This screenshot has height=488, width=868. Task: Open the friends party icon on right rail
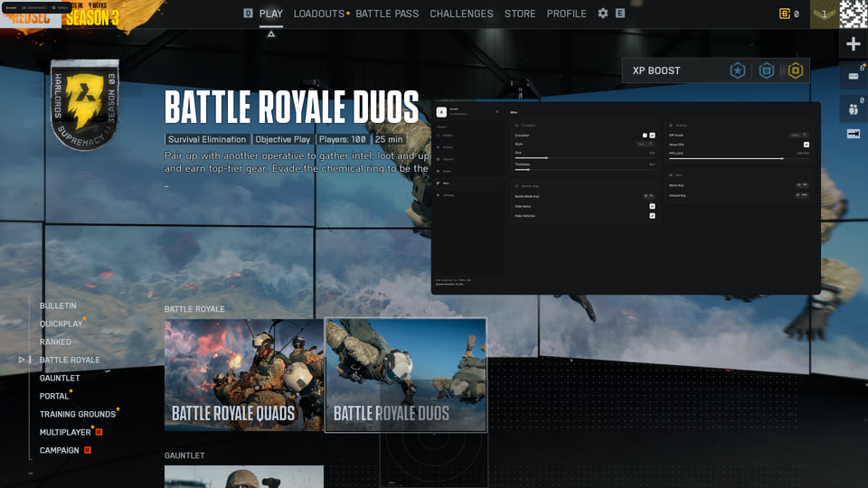click(853, 109)
